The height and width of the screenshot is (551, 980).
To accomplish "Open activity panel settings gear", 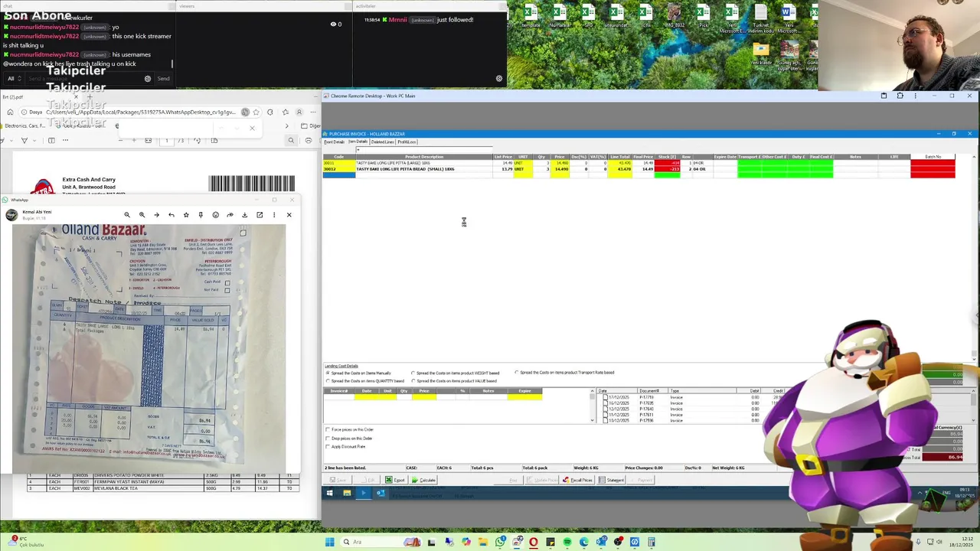I will click(x=499, y=78).
